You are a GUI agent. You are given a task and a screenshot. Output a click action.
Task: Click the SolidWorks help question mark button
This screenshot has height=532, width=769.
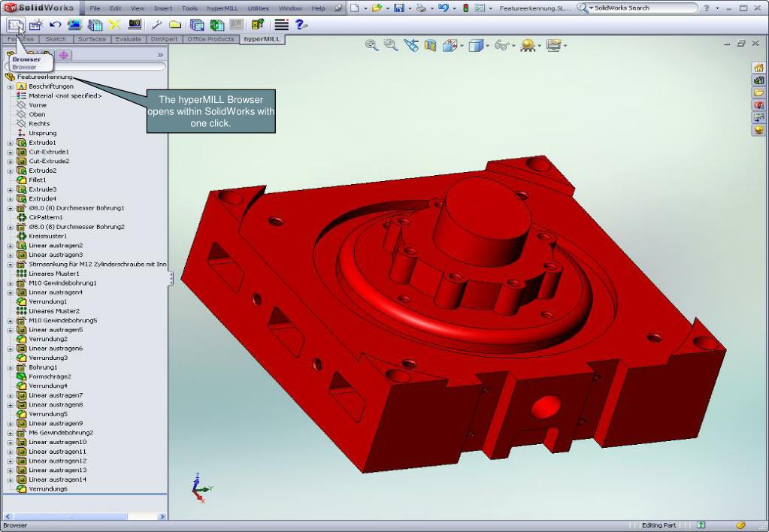[x=706, y=8]
